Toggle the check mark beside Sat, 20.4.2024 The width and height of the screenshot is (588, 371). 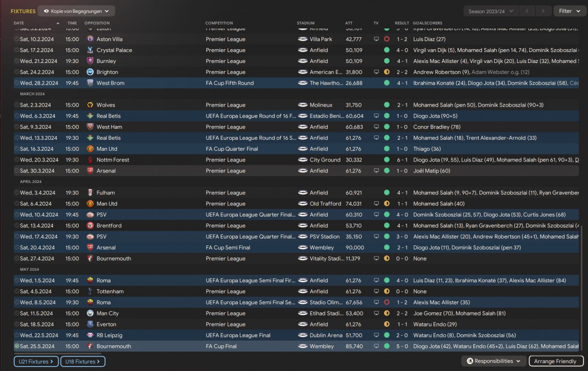point(17,248)
